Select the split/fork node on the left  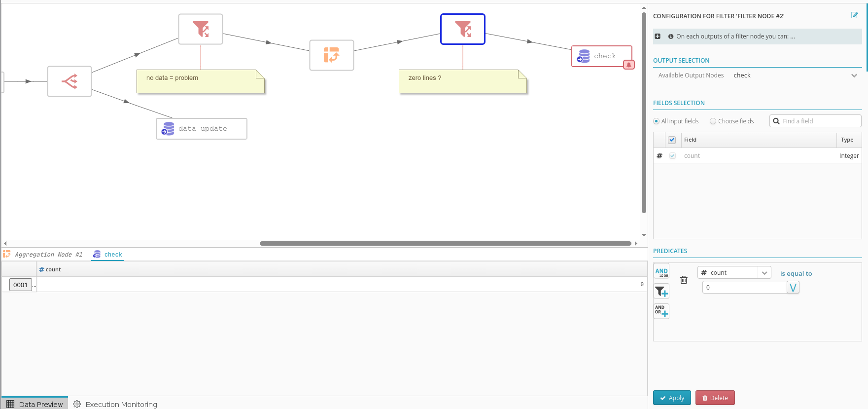tap(69, 81)
